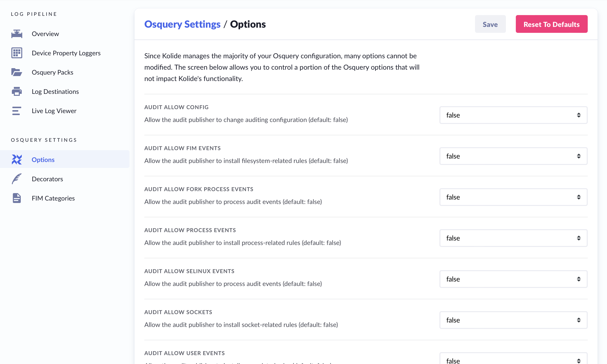Click the Overview pipeline icon

(17, 34)
